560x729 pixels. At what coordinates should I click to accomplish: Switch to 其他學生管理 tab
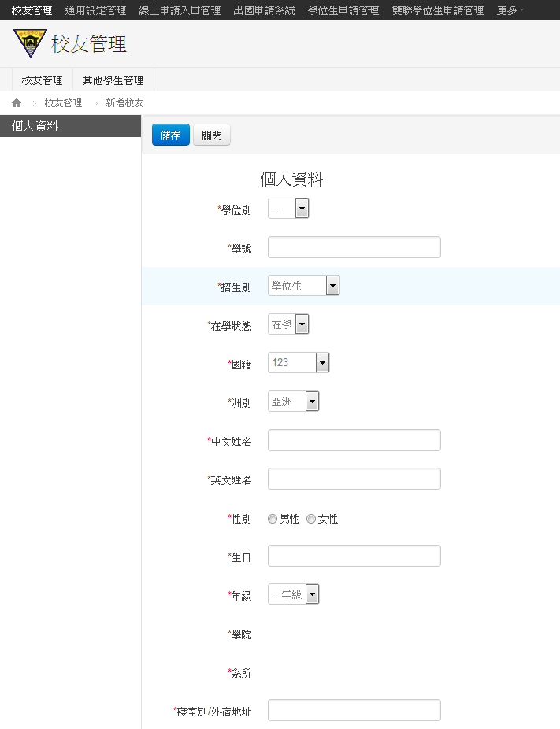click(113, 80)
